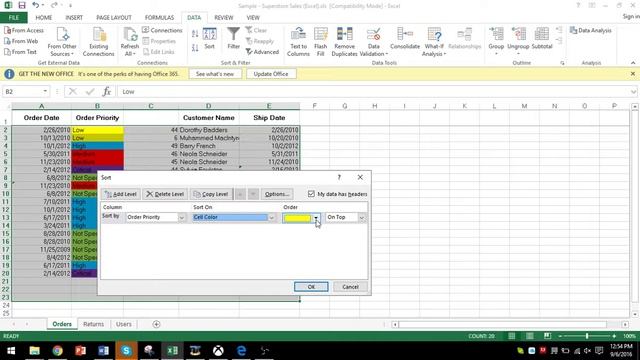640x360 pixels.
Task: Expand the What-If Analysis dropdown
Action: click(445, 54)
